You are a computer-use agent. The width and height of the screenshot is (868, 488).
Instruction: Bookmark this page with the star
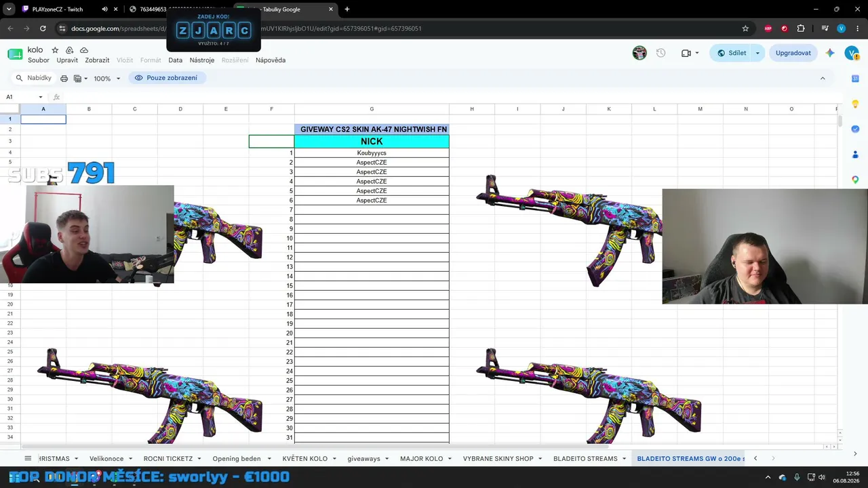[x=745, y=28]
